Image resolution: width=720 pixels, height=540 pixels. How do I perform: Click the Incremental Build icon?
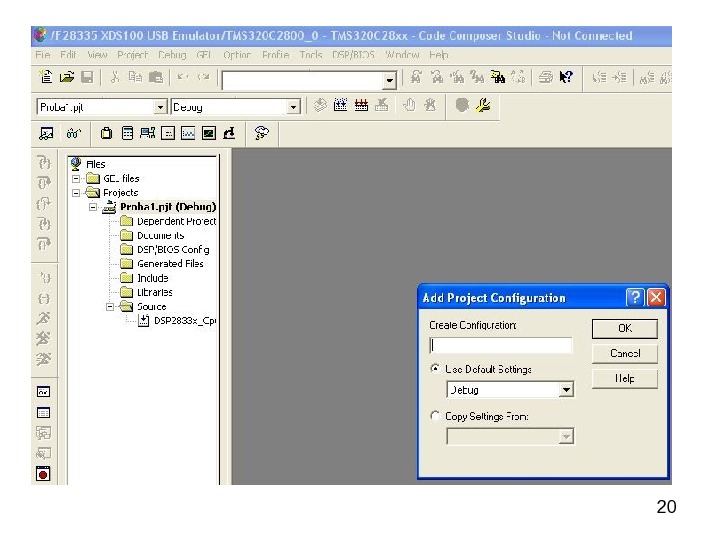(340, 106)
